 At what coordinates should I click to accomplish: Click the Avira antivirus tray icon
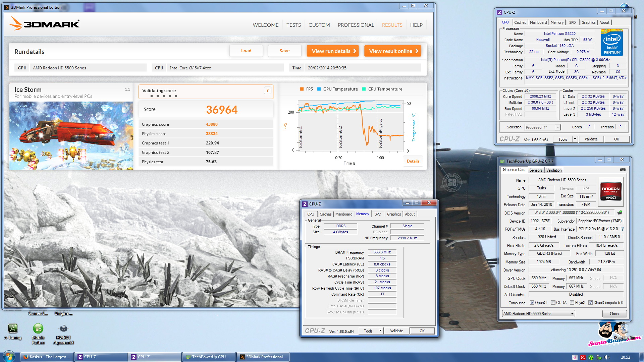(x=583, y=357)
